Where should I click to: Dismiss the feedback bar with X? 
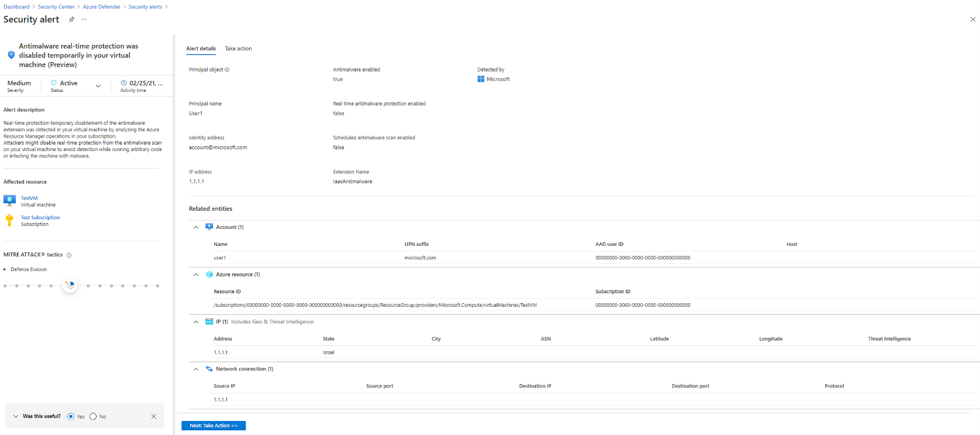click(154, 416)
